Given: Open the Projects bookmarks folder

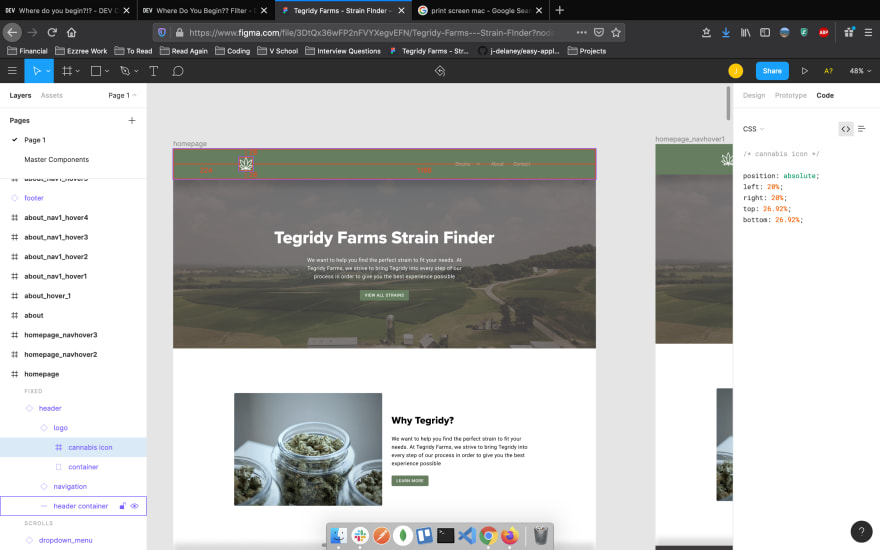Looking at the screenshot, I should click(586, 51).
